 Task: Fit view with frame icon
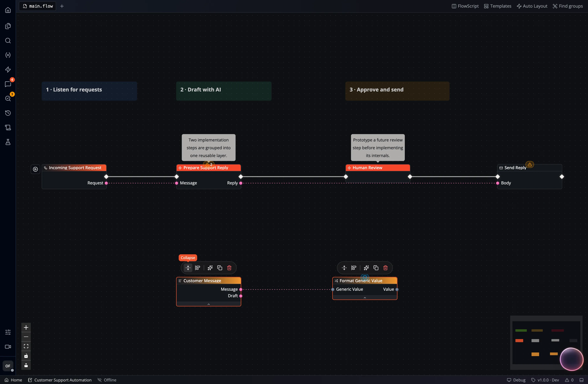[26, 346]
